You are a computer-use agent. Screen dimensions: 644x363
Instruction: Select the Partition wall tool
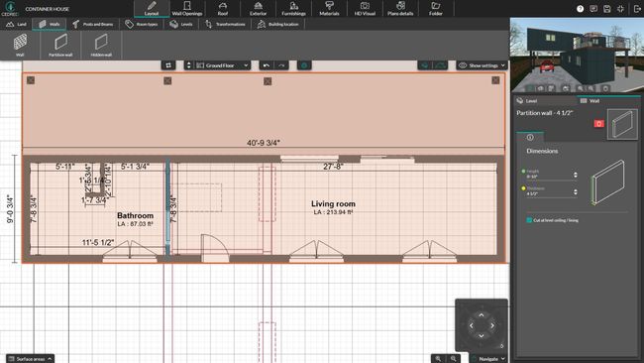click(x=60, y=45)
